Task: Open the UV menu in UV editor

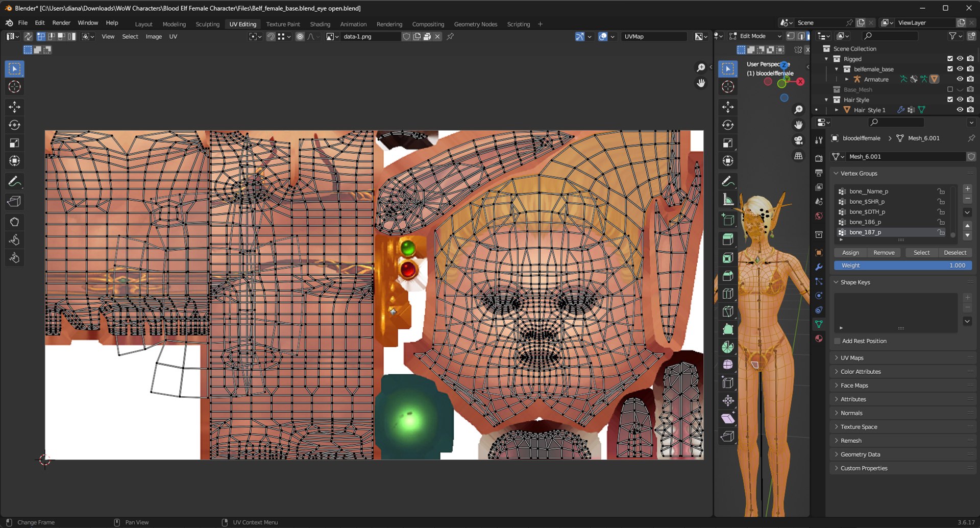Action: pyautogui.click(x=173, y=37)
